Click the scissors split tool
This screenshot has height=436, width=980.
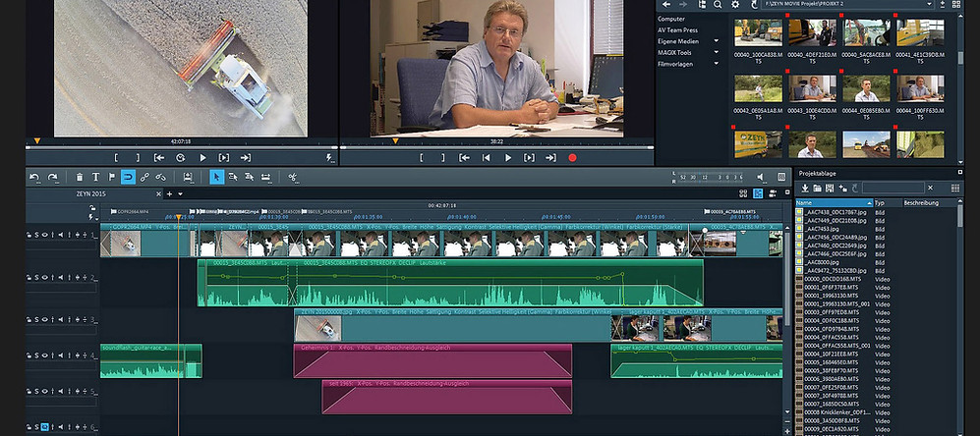(x=292, y=178)
